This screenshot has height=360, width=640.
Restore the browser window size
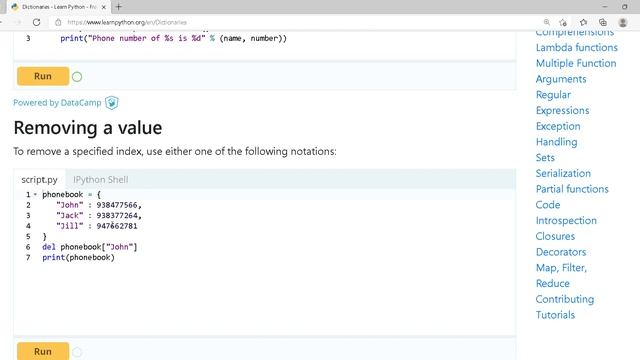[625, 7]
